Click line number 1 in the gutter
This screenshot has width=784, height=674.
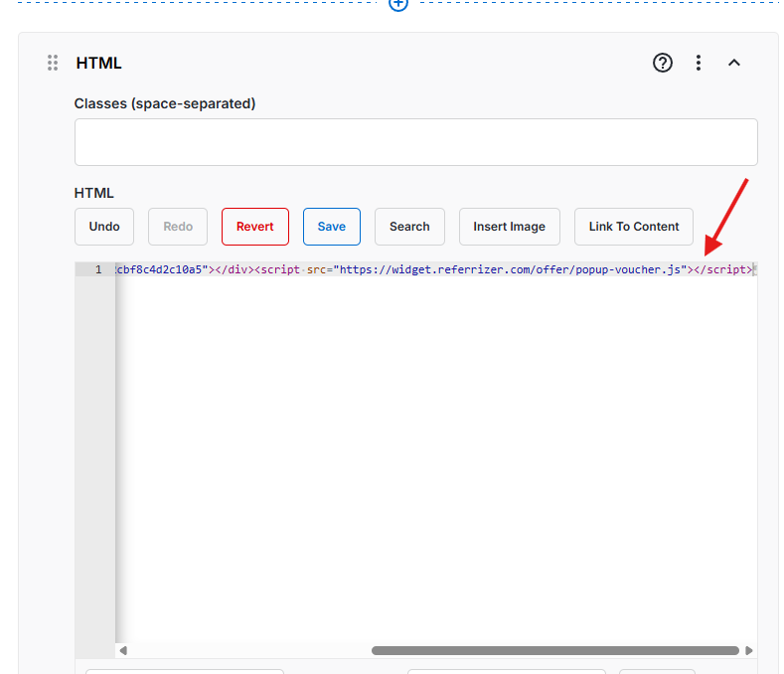[97, 269]
